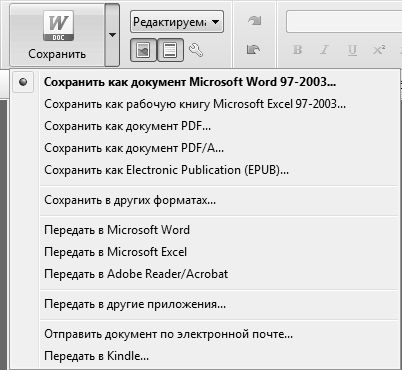The height and width of the screenshot is (370, 402).
Task: Toggle the keep pictures icon button
Action: (x=143, y=50)
